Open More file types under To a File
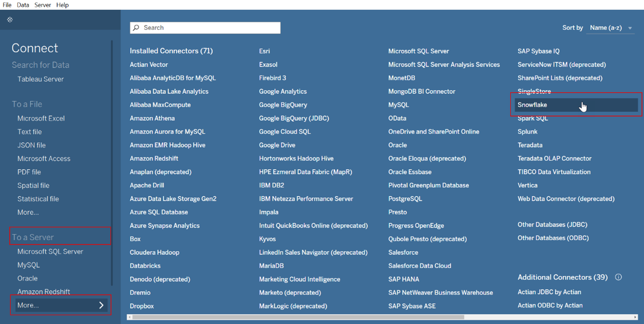This screenshot has height=324, width=644. point(28,212)
